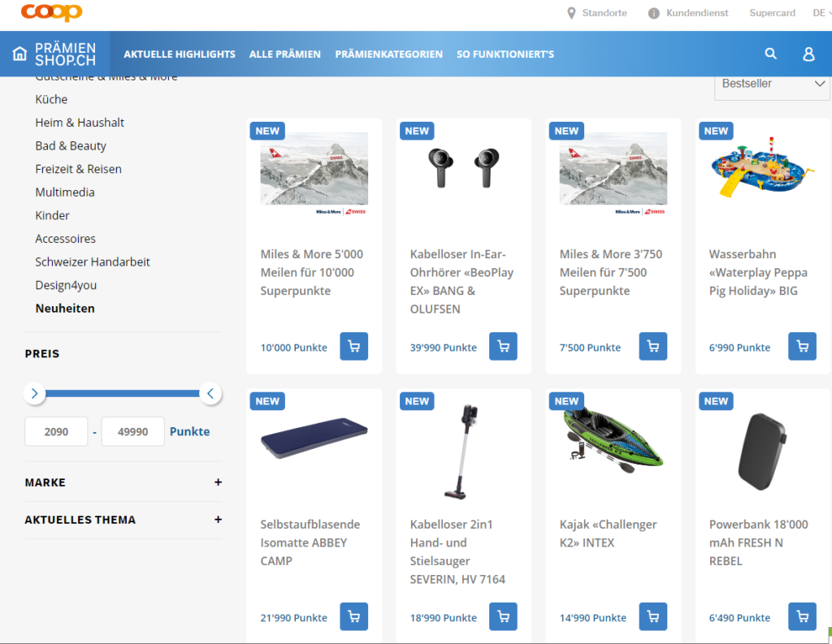
Task: Select the Freizeit & Reisen category
Action: click(79, 169)
